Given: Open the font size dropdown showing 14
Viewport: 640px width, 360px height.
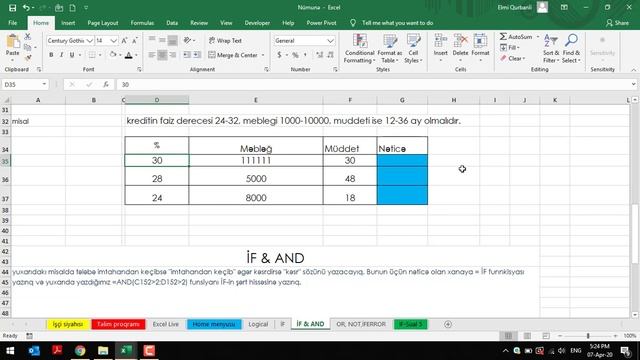Looking at the screenshot, I should (x=113, y=40).
